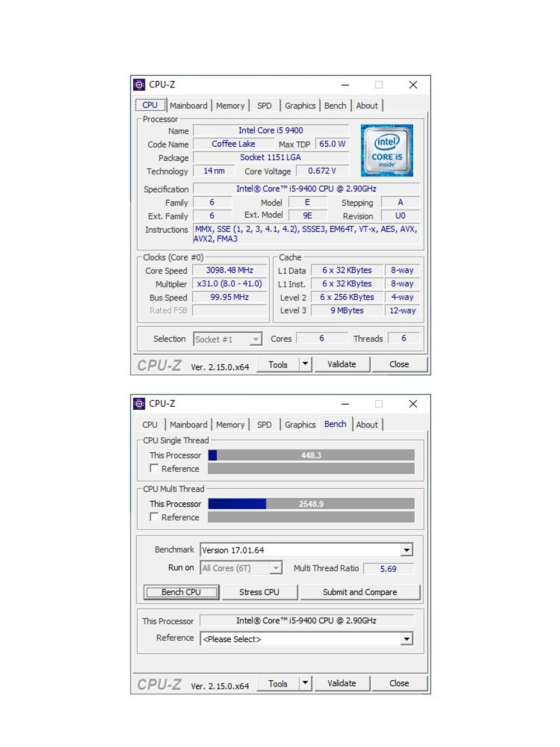The height and width of the screenshot is (747, 560).
Task: Click Tools button in upper CPU-Z window
Action: point(278,364)
